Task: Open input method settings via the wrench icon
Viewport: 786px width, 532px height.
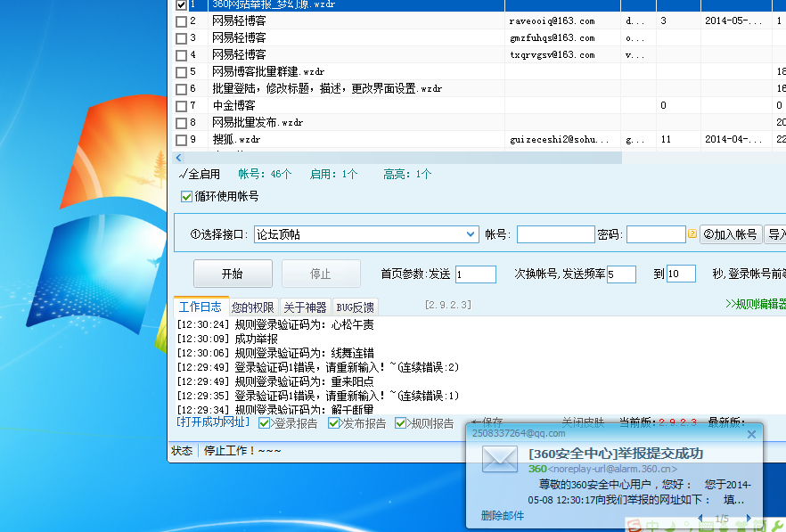Action: click(x=779, y=526)
